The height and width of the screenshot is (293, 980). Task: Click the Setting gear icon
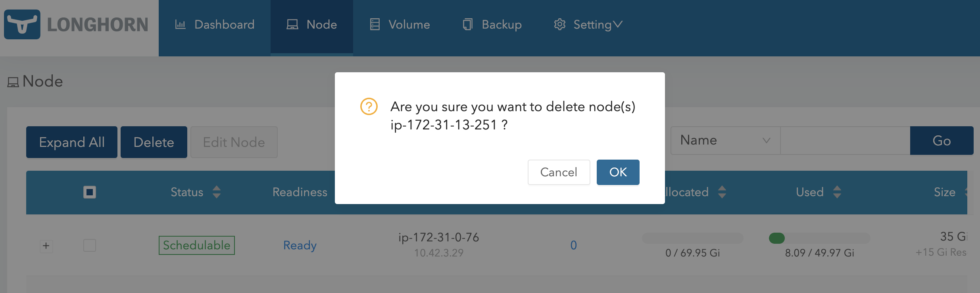tap(560, 24)
